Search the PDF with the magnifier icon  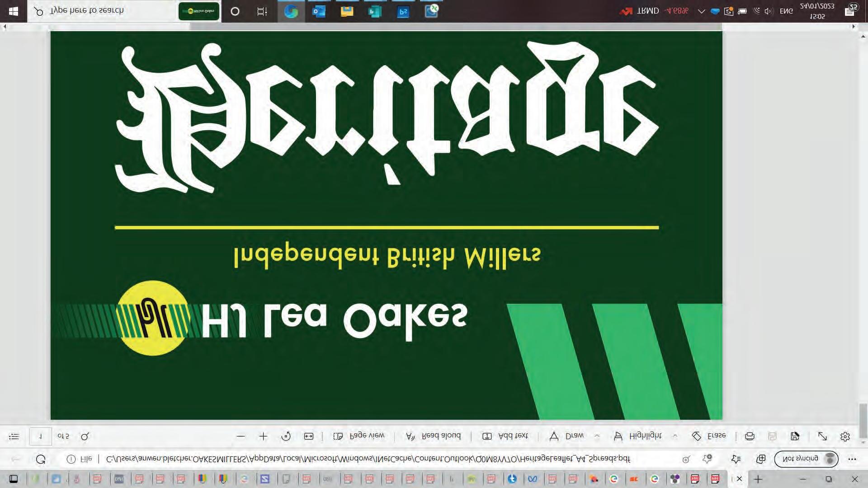(85, 436)
